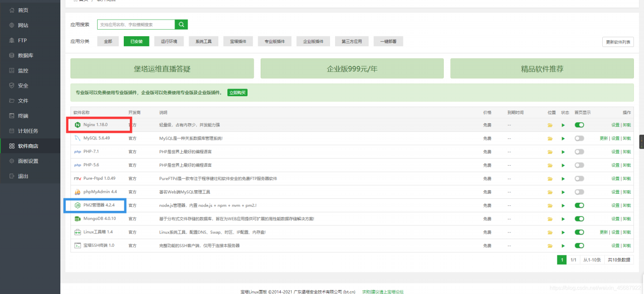Click the status play icon for Linux工具箱

click(563, 232)
